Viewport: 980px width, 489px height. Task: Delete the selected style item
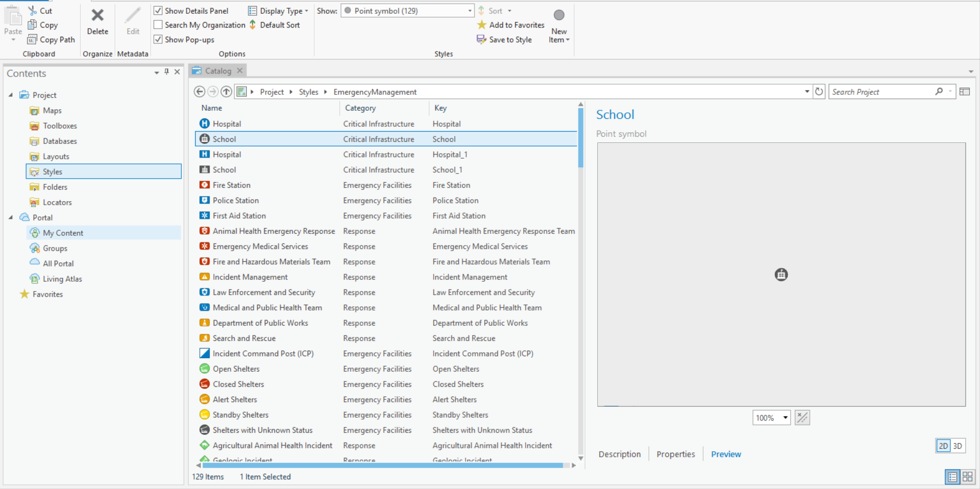(97, 21)
